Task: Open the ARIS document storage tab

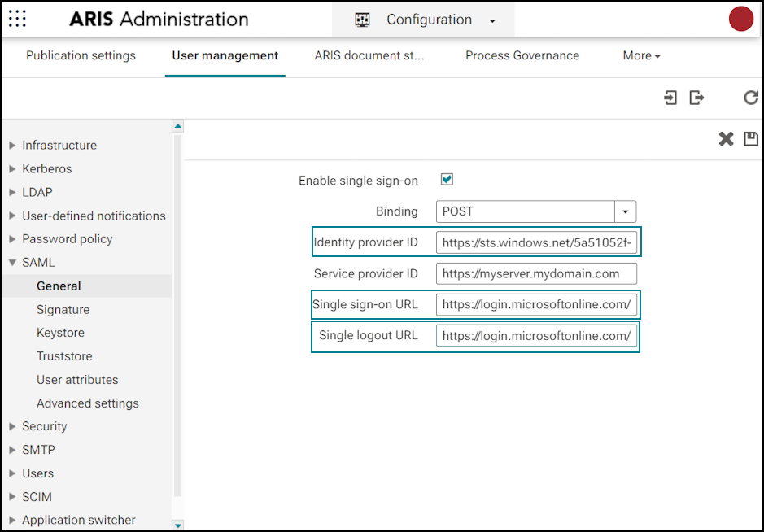Action: [x=369, y=55]
